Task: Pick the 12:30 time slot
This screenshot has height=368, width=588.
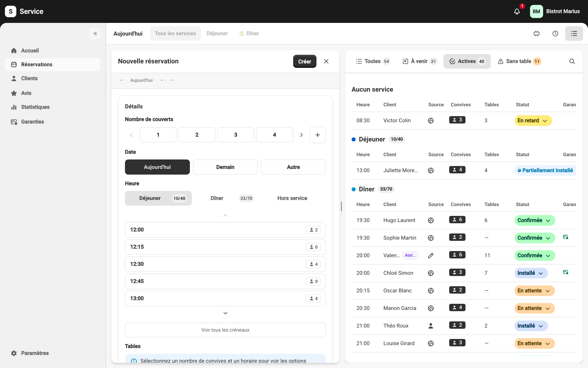Action: pyautogui.click(x=225, y=264)
